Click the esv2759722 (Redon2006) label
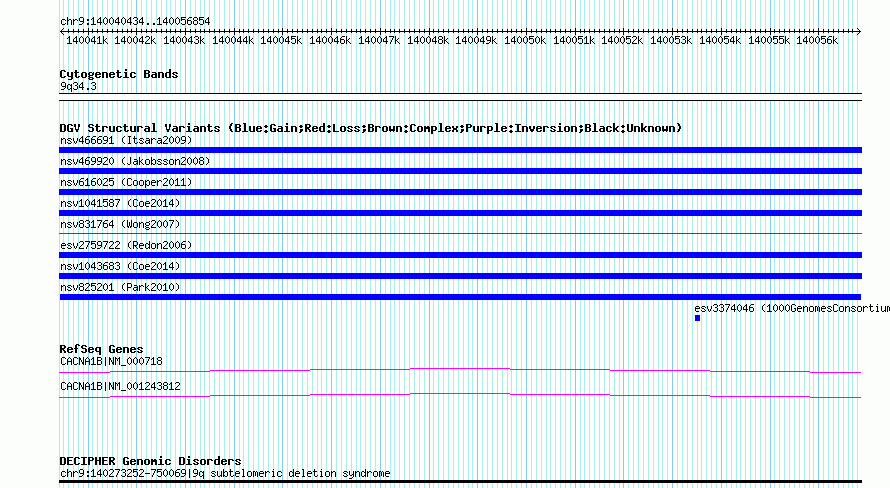The width and height of the screenshot is (890, 488). (x=126, y=245)
